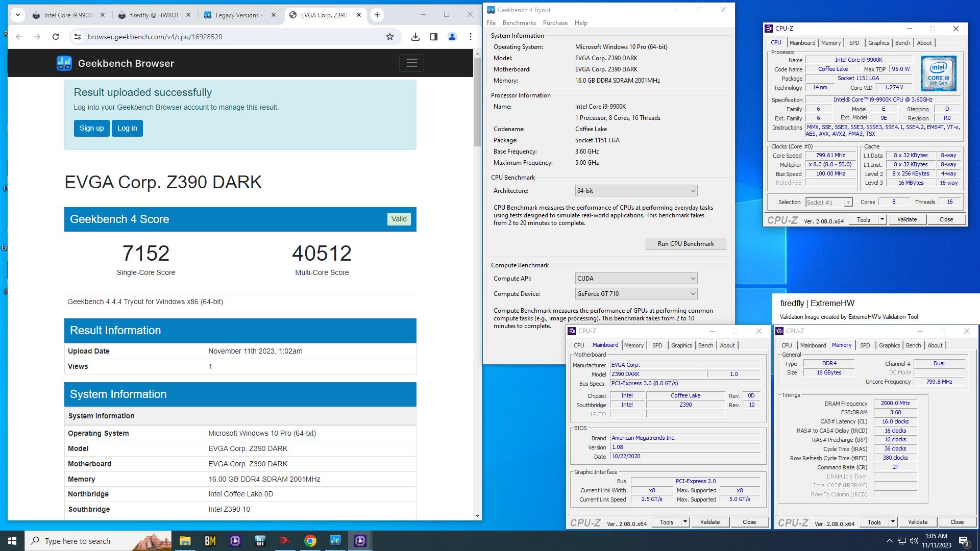Viewport: 980px width, 551px height.
Task: Go forward in Chrome browser
Action: point(37,37)
